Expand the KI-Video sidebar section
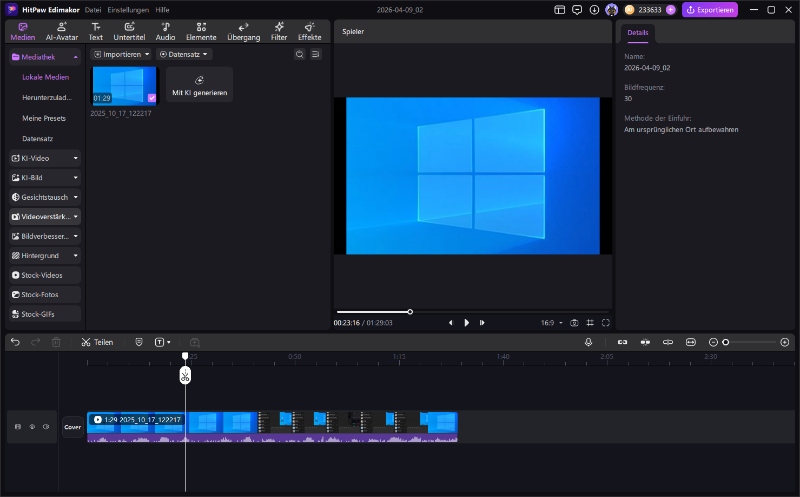The height and width of the screenshot is (497, 800). (x=44, y=158)
